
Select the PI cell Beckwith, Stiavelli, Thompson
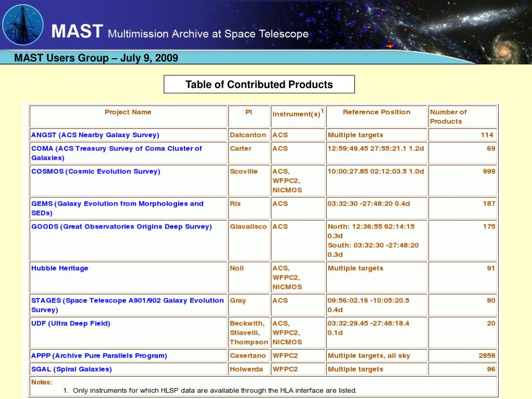click(249, 333)
